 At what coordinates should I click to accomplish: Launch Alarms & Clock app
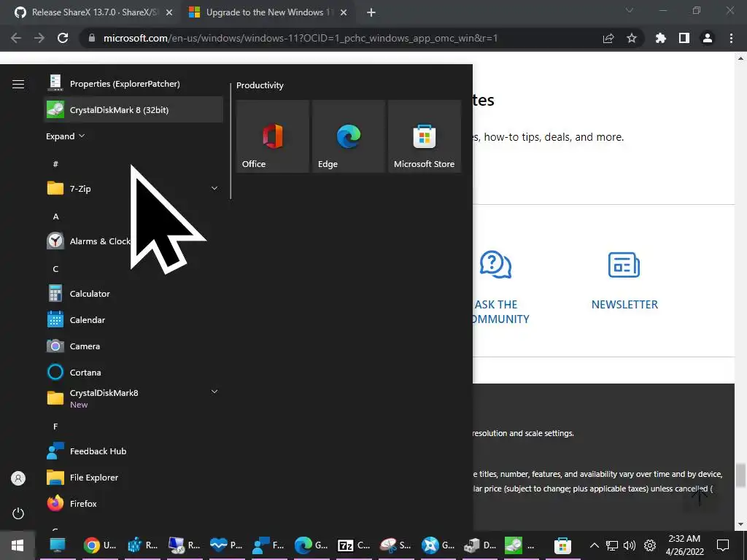[133, 241]
